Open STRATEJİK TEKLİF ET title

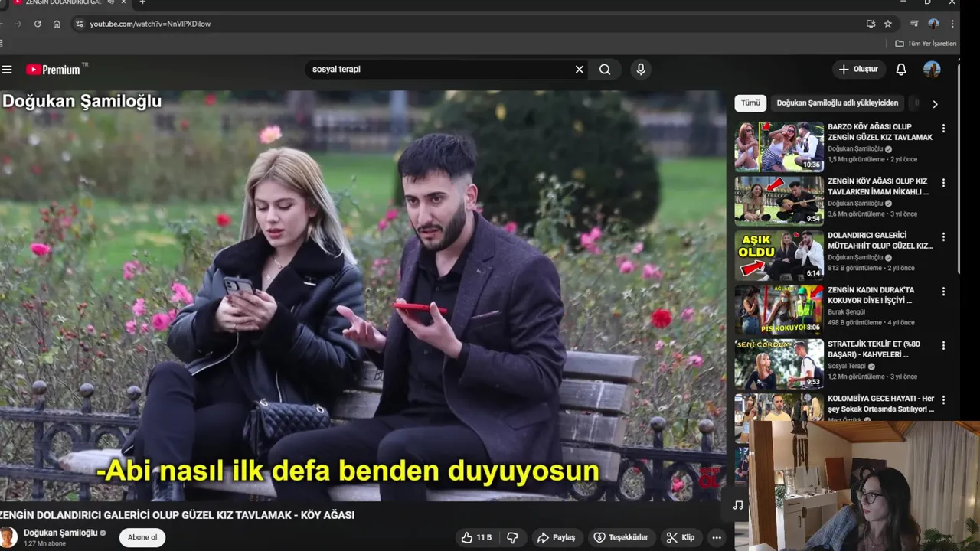click(874, 350)
